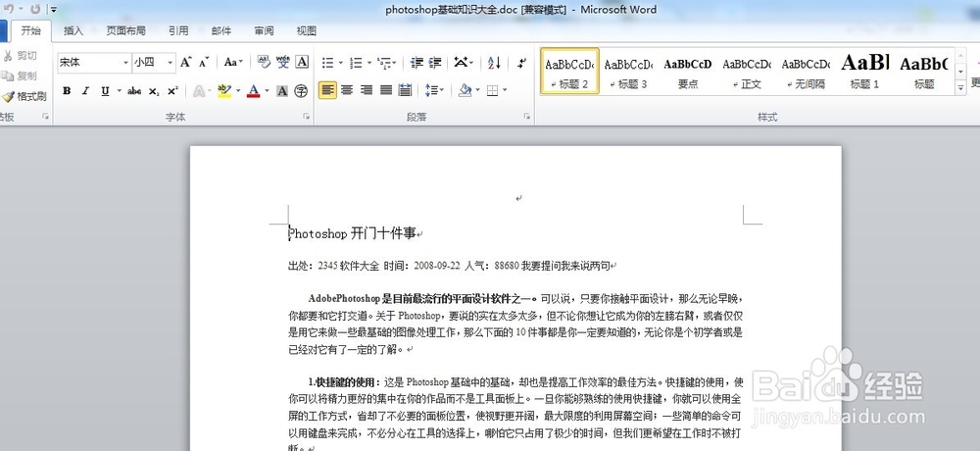Expand the styles gallery's More arrow

click(960, 88)
